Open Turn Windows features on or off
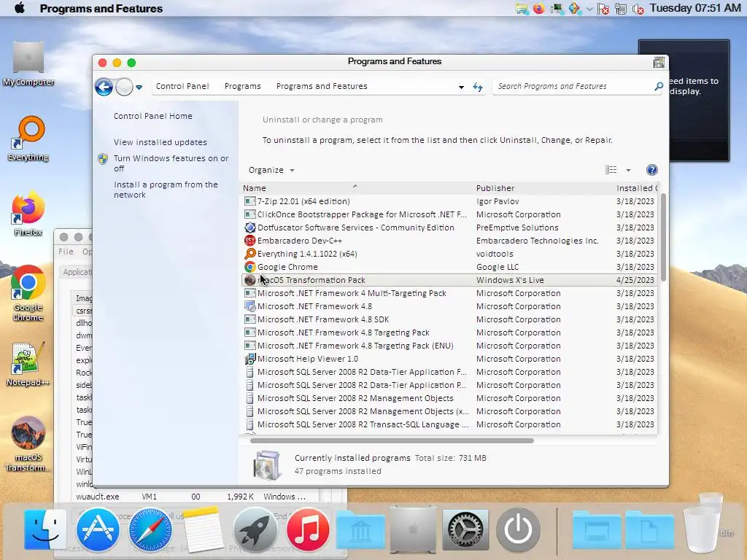The width and height of the screenshot is (747, 560). [x=171, y=163]
